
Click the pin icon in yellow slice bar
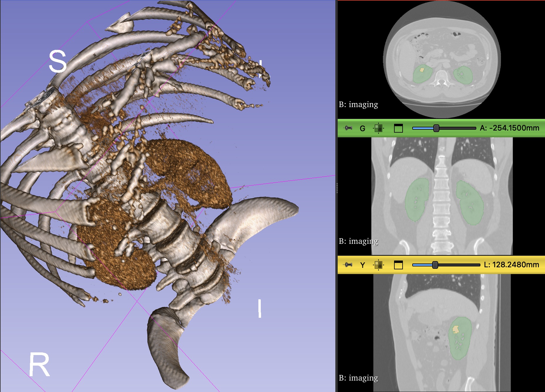pyautogui.click(x=348, y=265)
